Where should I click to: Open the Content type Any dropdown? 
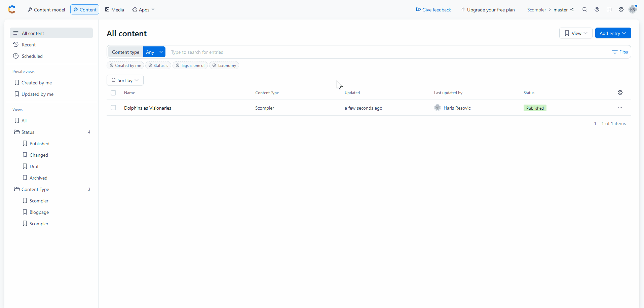154,52
